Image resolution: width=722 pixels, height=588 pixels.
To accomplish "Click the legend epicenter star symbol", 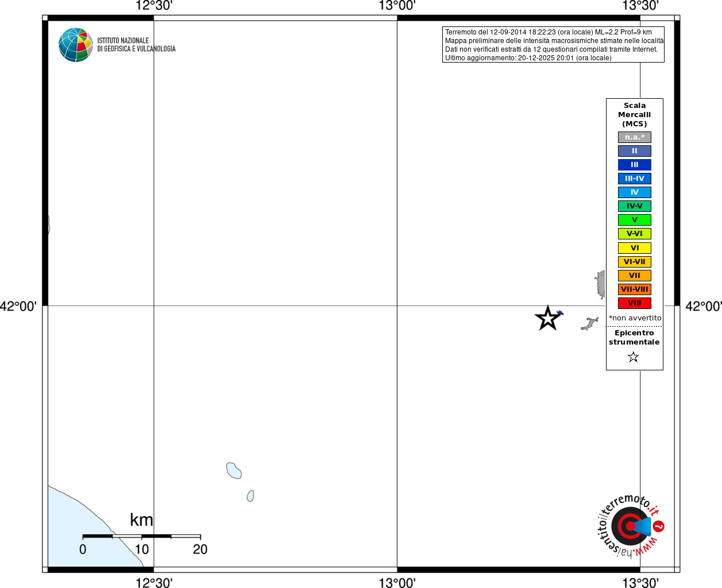I will 634,357.
